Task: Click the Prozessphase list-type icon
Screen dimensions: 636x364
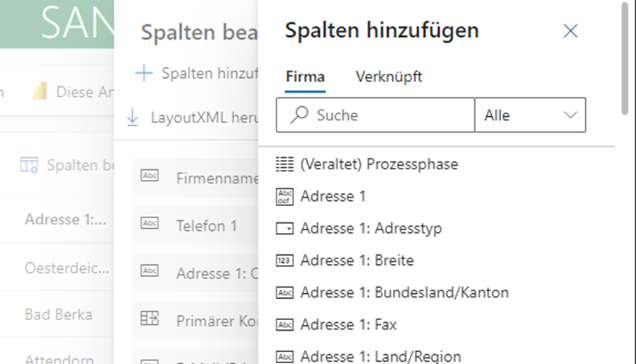Action: coord(284,164)
